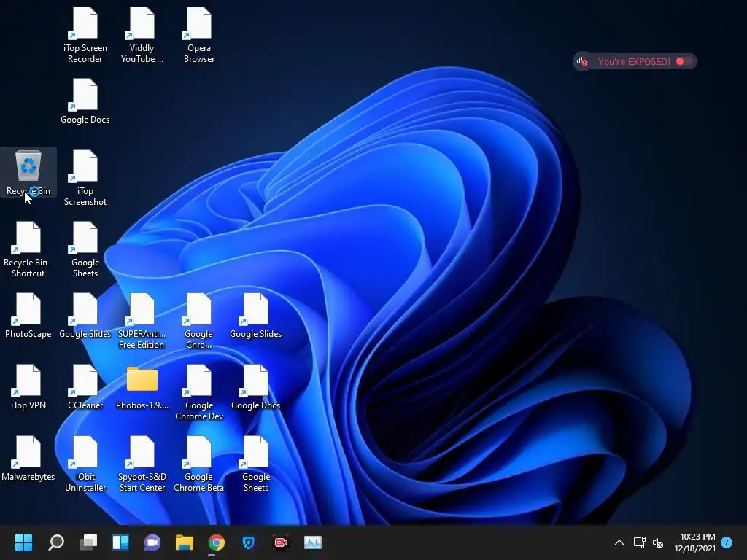Open Task View from the taskbar
The width and height of the screenshot is (747, 560).
pos(88,542)
